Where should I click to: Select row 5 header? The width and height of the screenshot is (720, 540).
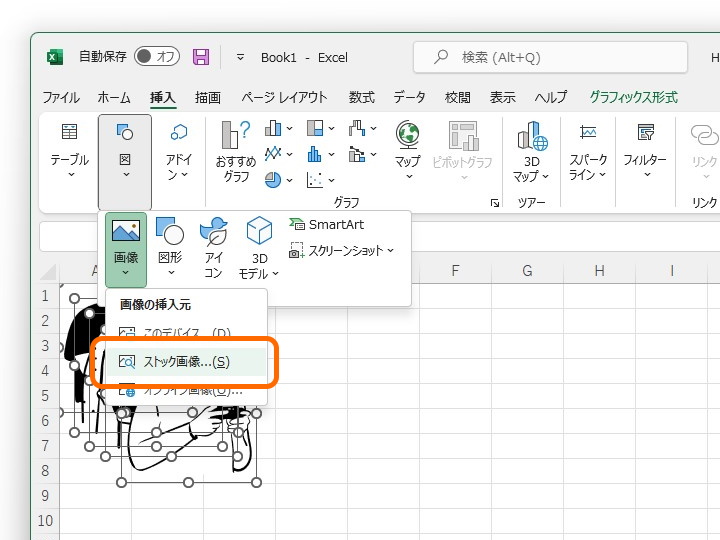(x=45, y=395)
